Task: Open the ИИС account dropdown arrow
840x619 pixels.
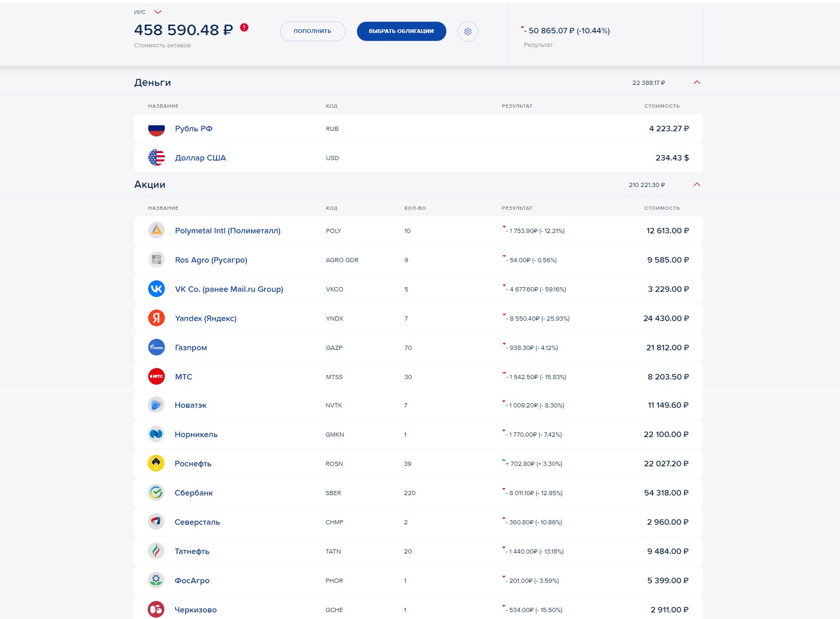Action: (158, 12)
